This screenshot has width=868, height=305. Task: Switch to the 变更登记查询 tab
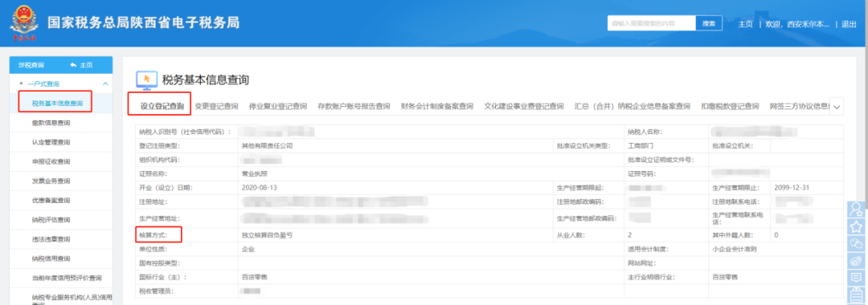216,106
